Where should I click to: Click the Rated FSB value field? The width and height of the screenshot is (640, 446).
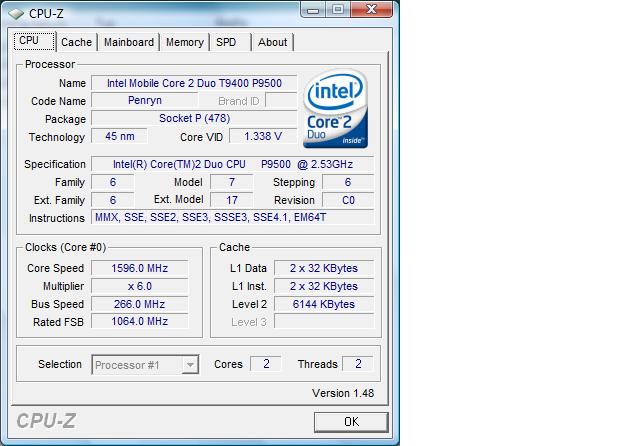point(140,321)
